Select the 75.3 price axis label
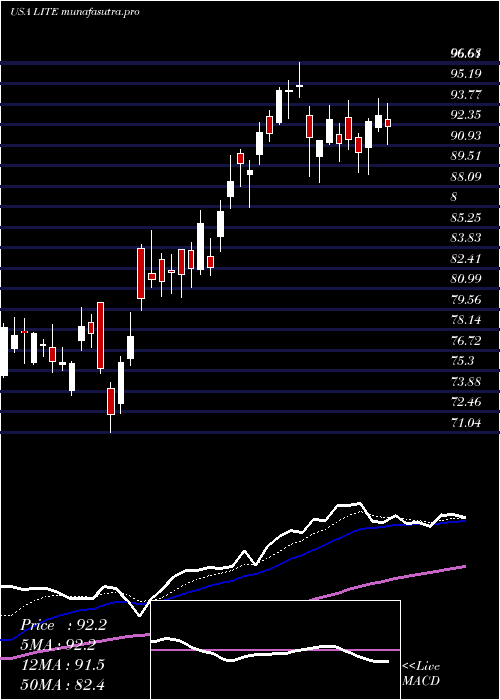The width and height of the screenshot is (500, 700). pos(463,361)
